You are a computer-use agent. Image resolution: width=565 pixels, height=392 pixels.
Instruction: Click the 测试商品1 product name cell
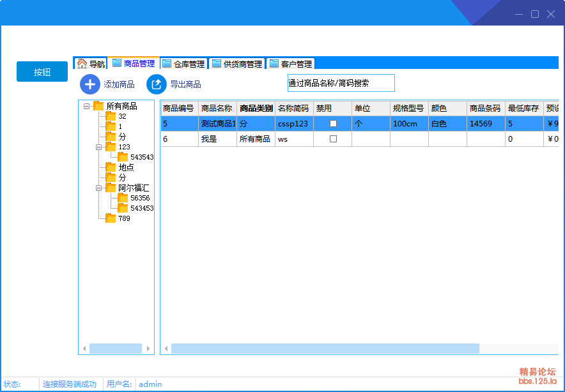click(x=218, y=124)
